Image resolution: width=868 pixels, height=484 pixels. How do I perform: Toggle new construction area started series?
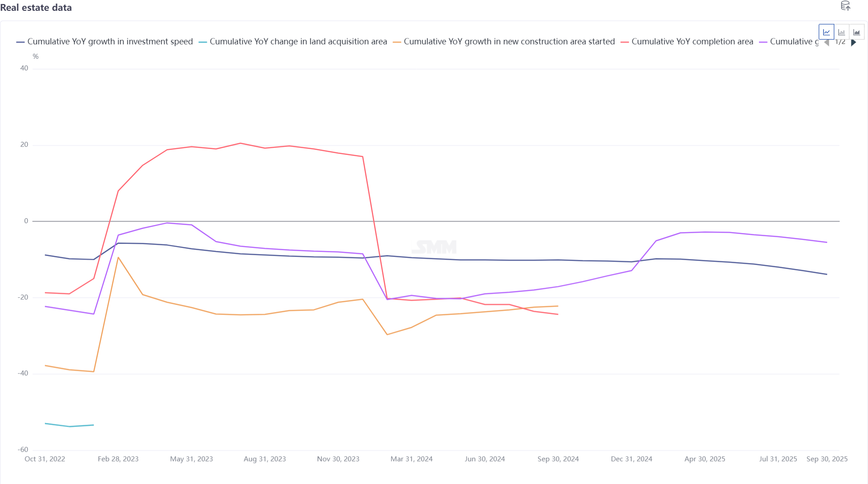point(509,42)
